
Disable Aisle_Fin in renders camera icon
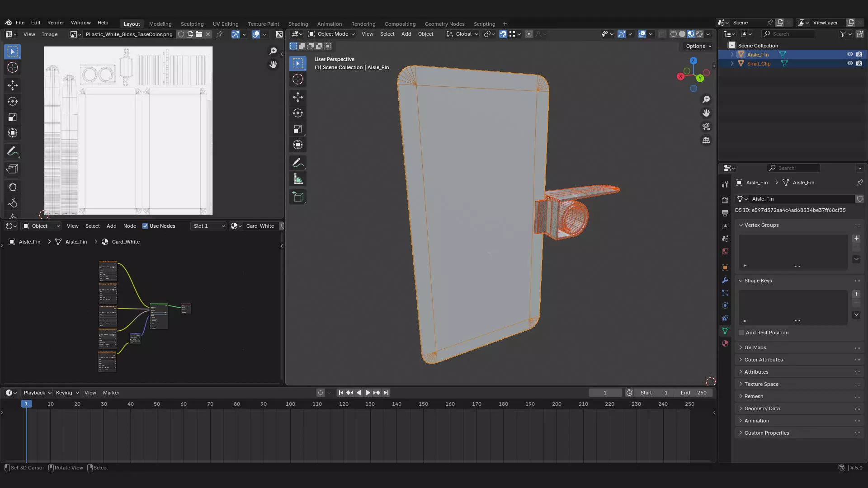(x=859, y=54)
